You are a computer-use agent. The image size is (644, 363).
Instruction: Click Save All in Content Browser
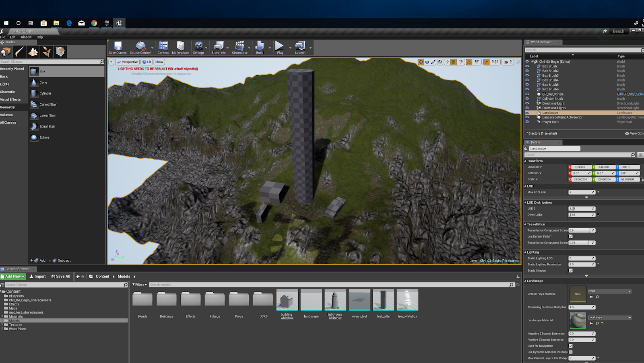point(61,277)
